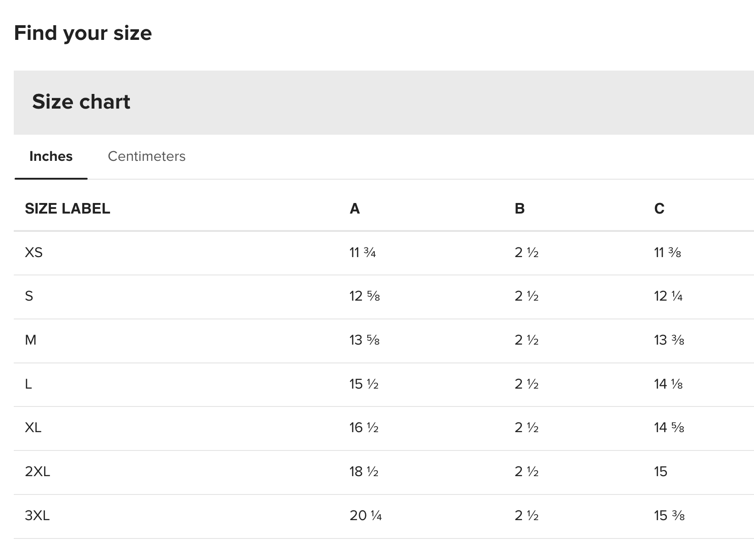This screenshot has width=754, height=560.
Task: Click the SIZE LABEL column header
Action: (x=67, y=209)
